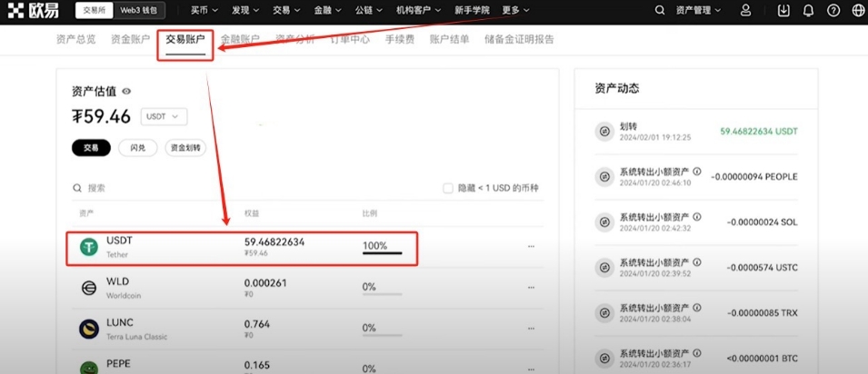
Task: Toggle asset value visibility eye icon
Action: coord(126,92)
